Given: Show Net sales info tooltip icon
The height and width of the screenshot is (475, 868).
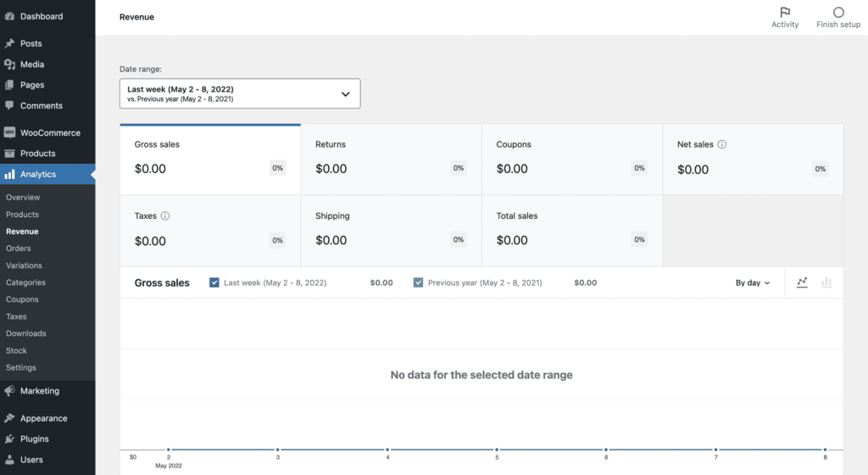Looking at the screenshot, I should (722, 144).
